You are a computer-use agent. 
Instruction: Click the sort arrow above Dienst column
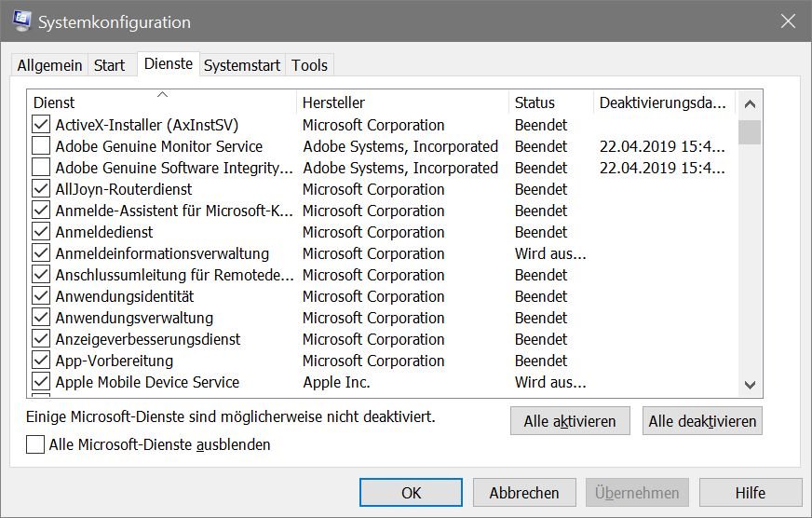point(162,94)
